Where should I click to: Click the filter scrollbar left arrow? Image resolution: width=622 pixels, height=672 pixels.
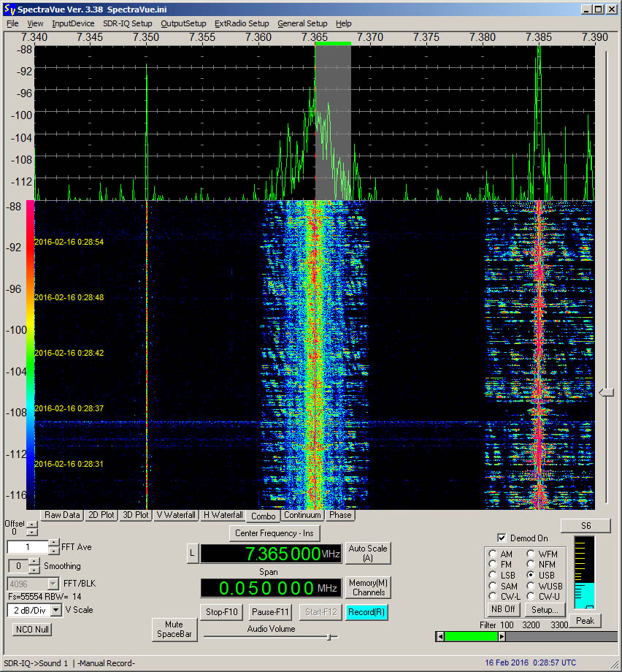point(440,636)
